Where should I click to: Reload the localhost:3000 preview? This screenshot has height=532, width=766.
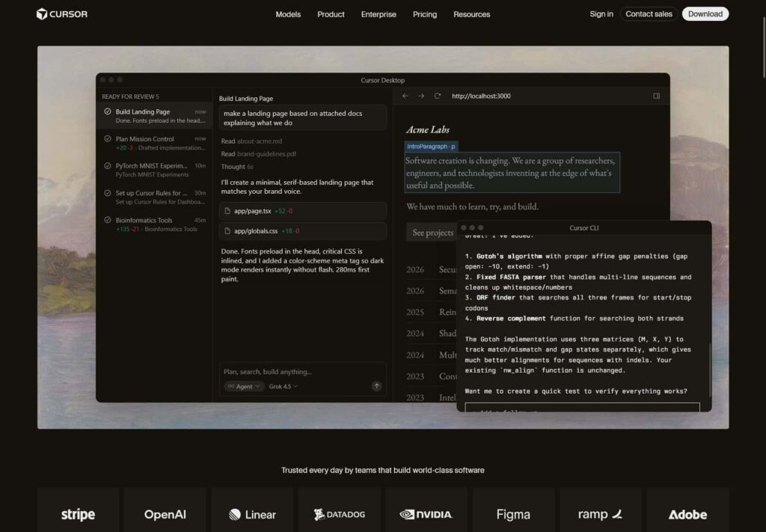[437, 97]
